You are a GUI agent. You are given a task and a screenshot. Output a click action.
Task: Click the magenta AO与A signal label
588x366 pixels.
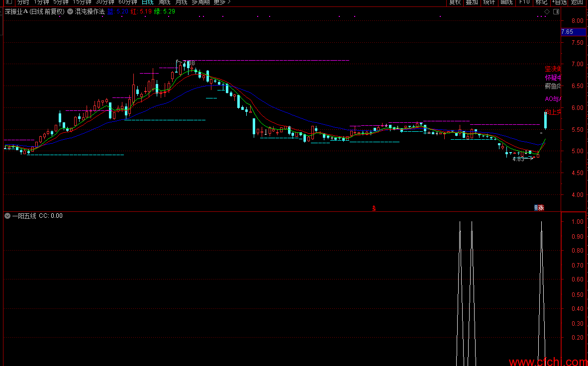point(553,99)
